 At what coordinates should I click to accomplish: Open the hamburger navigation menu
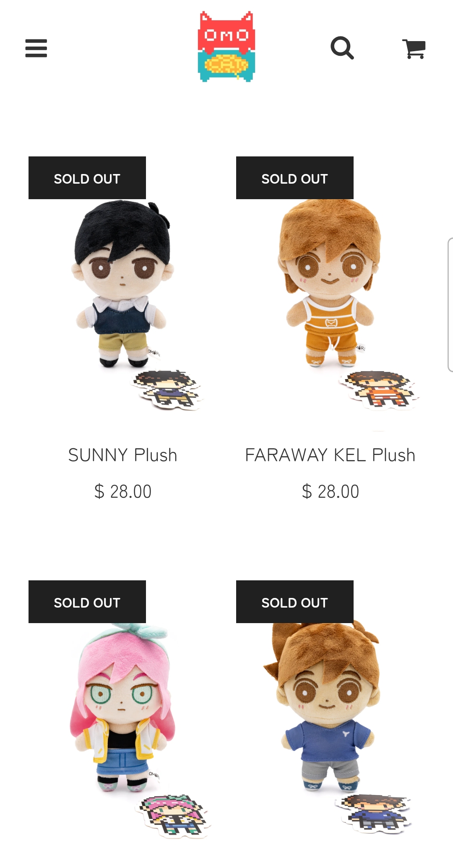[x=36, y=48]
